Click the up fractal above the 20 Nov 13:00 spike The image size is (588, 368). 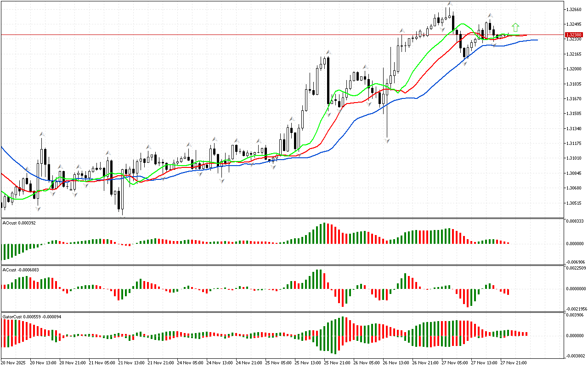(x=42, y=134)
